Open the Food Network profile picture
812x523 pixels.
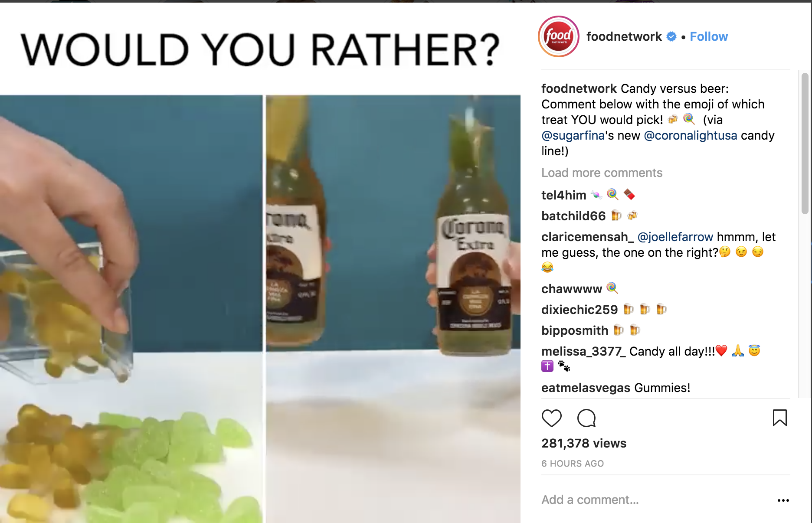[x=559, y=36]
